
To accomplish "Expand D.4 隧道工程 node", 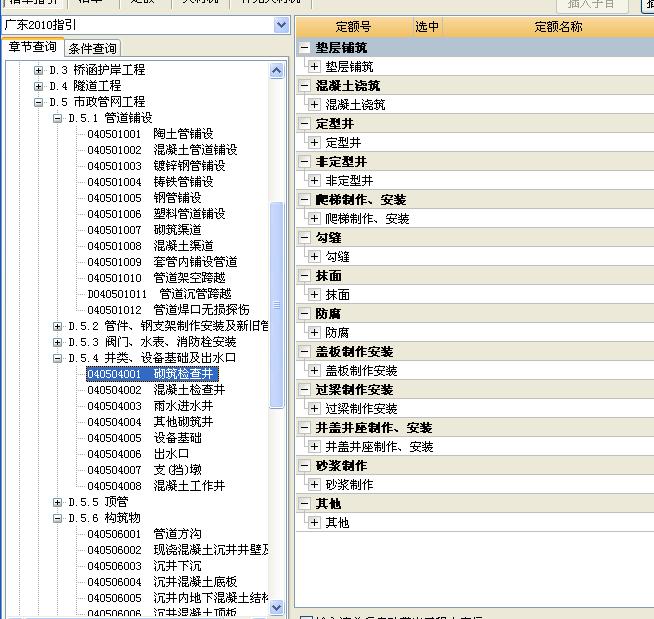I will coord(38,86).
